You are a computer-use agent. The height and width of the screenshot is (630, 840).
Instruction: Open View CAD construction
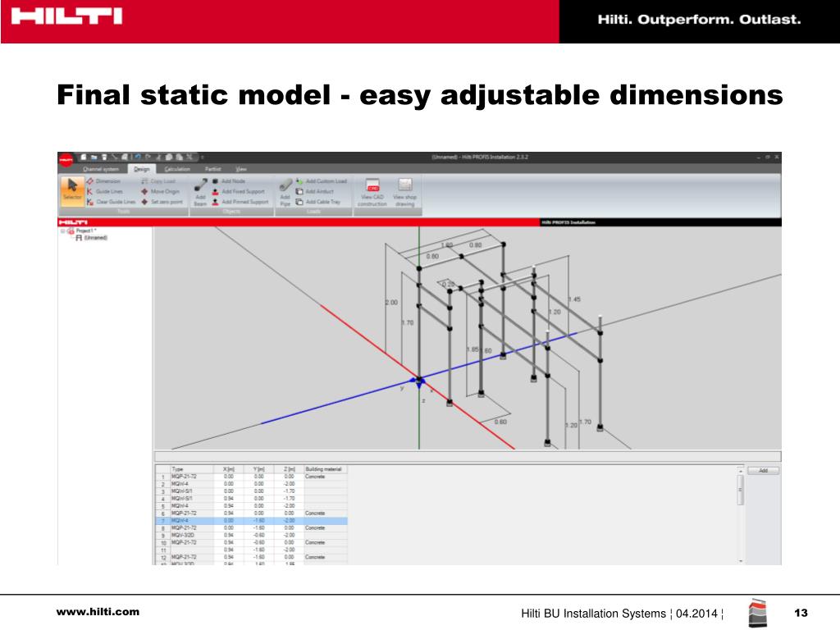[x=372, y=192]
